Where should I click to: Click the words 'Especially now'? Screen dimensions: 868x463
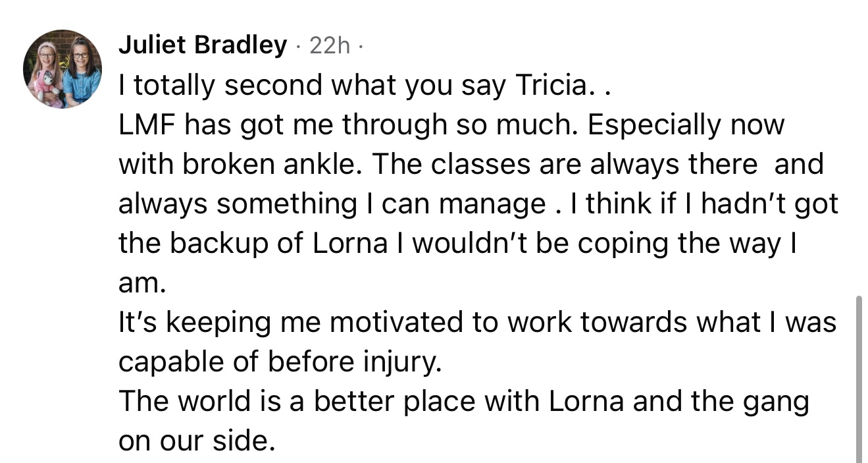(686, 124)
